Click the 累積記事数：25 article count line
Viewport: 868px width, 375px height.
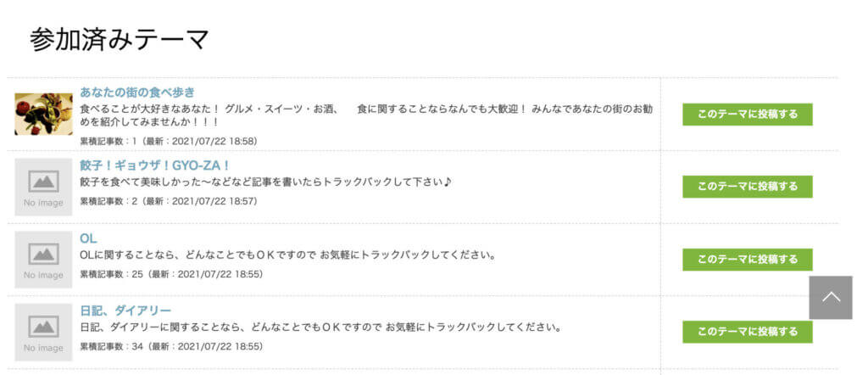click(x=171, y=274)
